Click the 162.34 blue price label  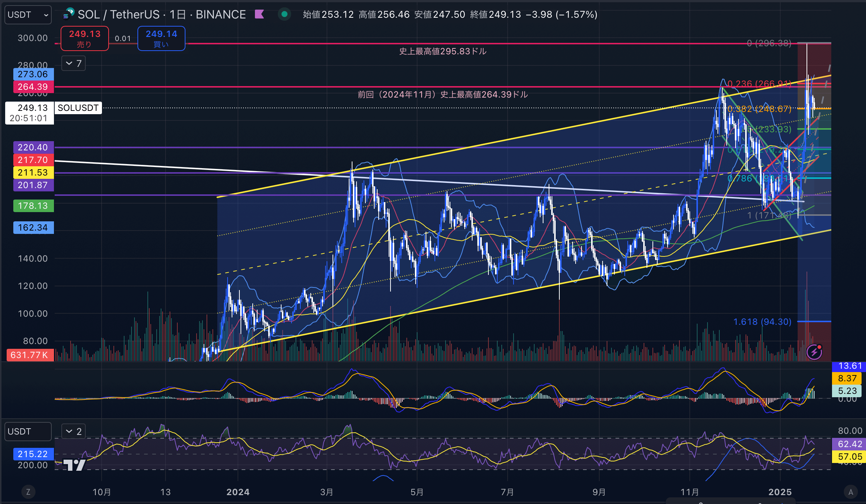pyautogui.click(x=33, y=228)
